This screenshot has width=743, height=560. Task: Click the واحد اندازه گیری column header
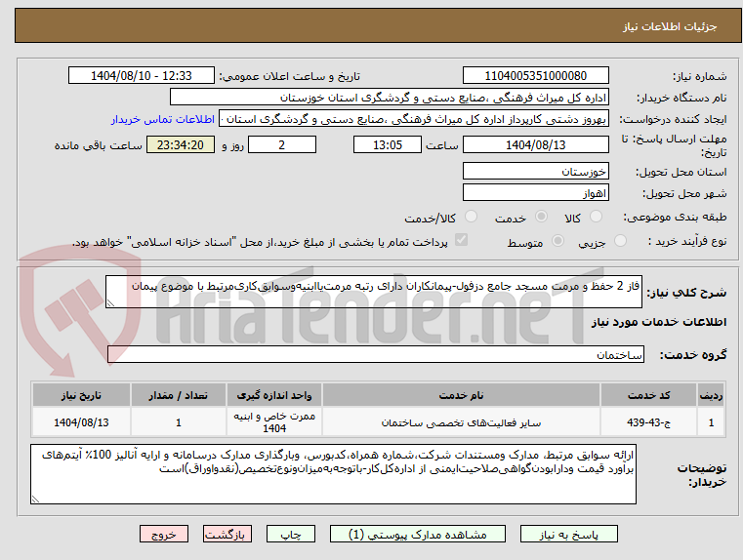tap(274, 395)
